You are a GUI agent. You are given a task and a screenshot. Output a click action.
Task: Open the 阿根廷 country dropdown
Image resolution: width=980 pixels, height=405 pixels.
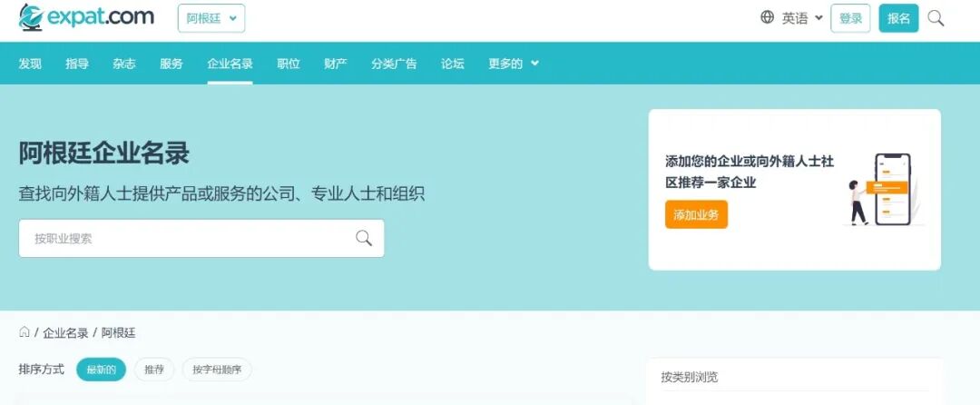(211, 18)
